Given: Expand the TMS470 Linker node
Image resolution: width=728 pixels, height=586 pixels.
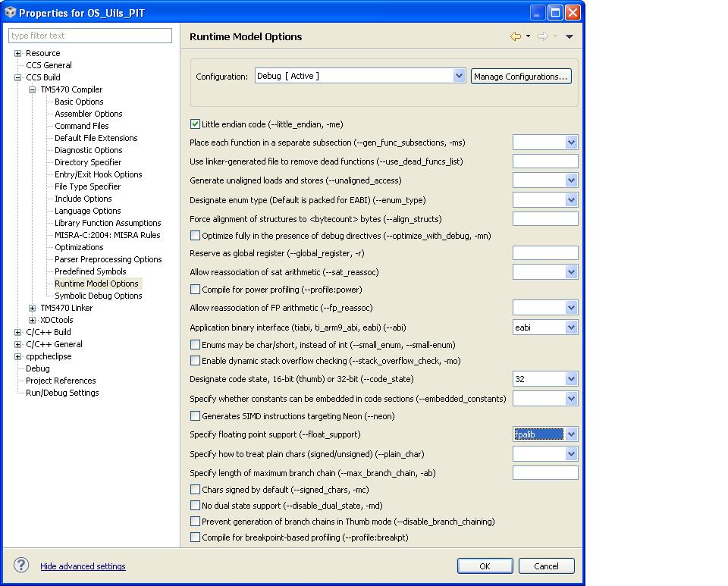Looking at the screenshot, I should [32, 308].
